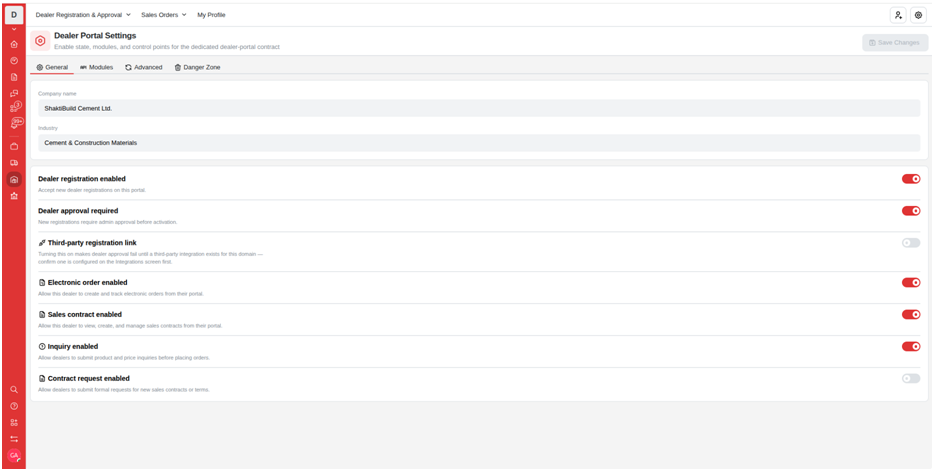This screenshot has width=934, height=471.
Task: Select the General tab
Action: pyautogui.click(x=52, y=67)
